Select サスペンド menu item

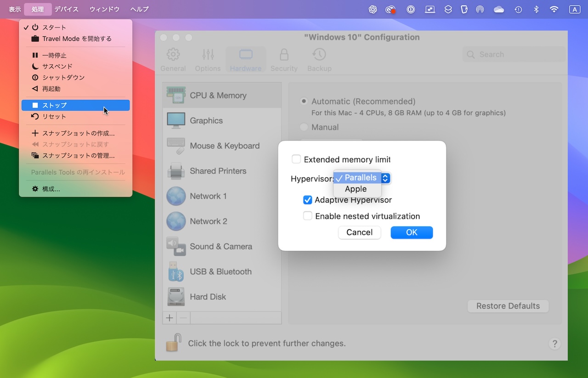coord(76,66)
